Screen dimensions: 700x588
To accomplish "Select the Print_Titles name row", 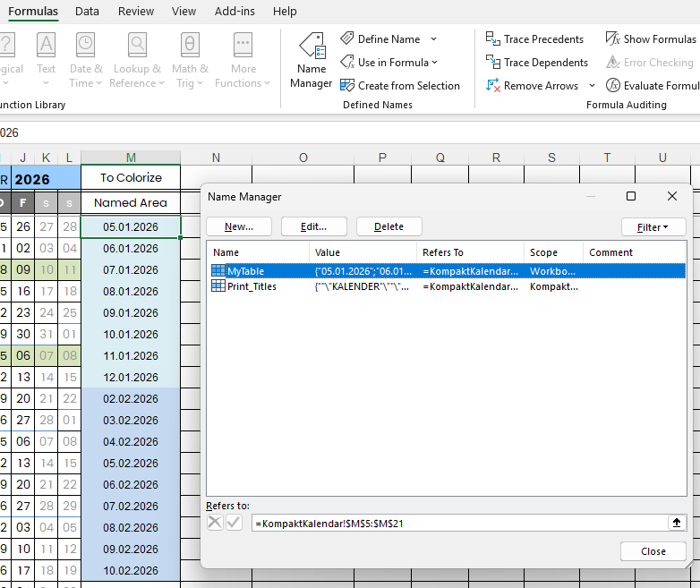I will [252, 286].
